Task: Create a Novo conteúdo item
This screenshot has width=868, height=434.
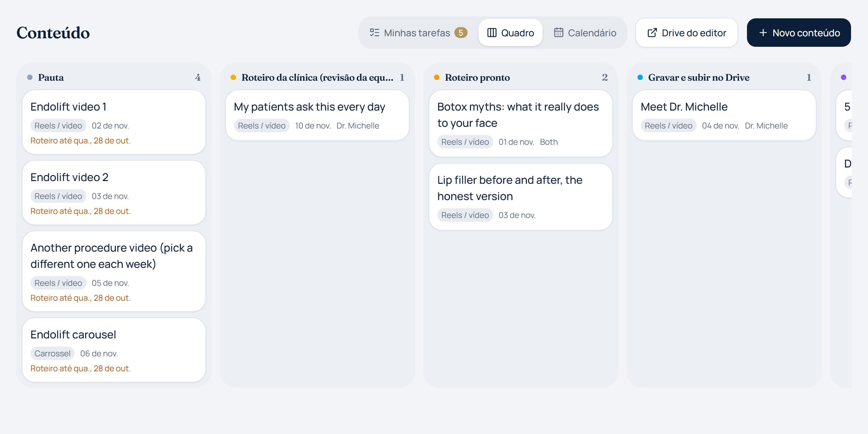Action: pyautogui.click(x=799, y=33)
